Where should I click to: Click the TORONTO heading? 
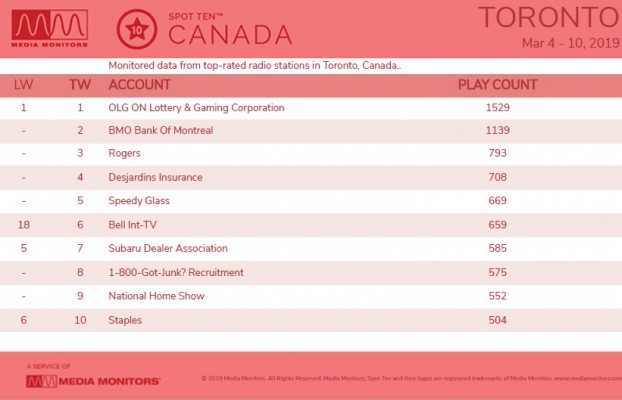click(x=550, y=17)
